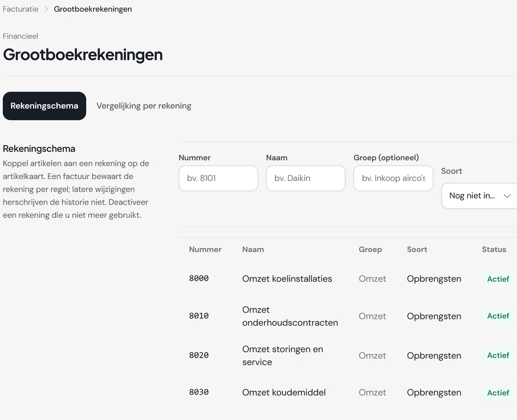Open the Facturatie breadcrumb link
The height and width of the screenshot is (420, 517).
(20, 9)
